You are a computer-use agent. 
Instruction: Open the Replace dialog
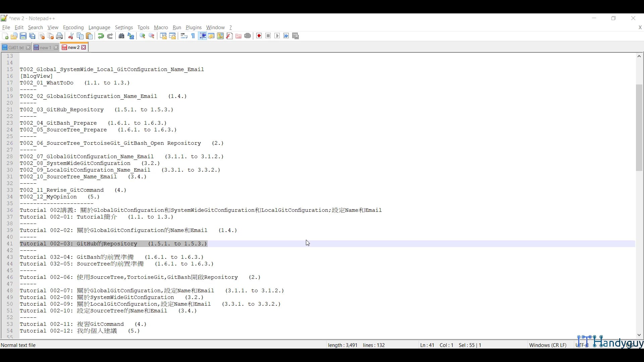point(131,36)
